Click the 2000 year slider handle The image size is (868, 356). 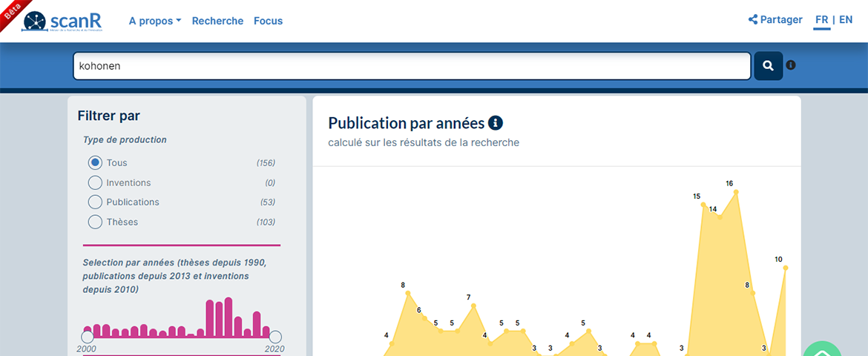[x=87, y=337]
